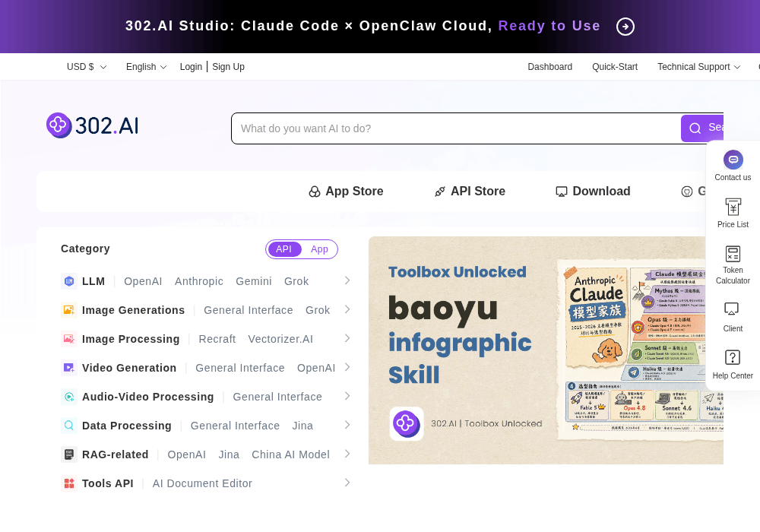
Task: Expand the Audio-Video Processing row chevron
Action: [x=347, y=396]
